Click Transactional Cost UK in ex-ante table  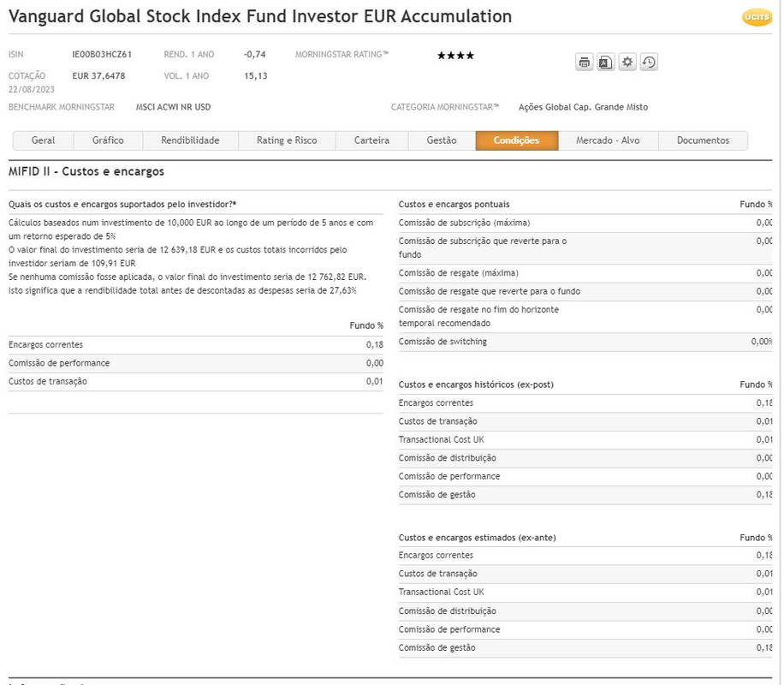click(585, 593)
